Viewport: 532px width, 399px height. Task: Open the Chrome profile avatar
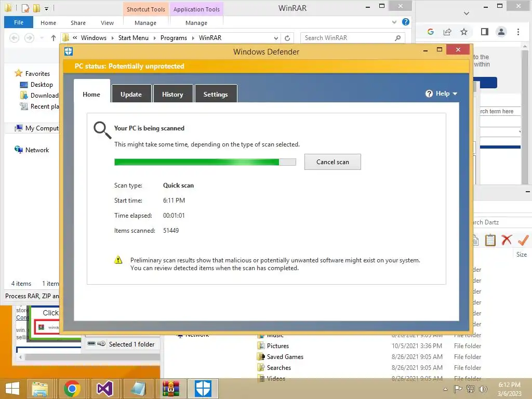501,32
